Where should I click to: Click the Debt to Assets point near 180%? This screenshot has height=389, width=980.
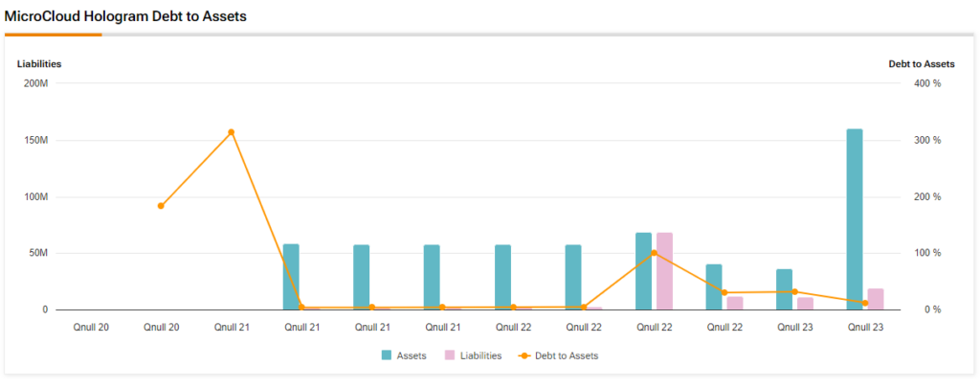point(161,206)
